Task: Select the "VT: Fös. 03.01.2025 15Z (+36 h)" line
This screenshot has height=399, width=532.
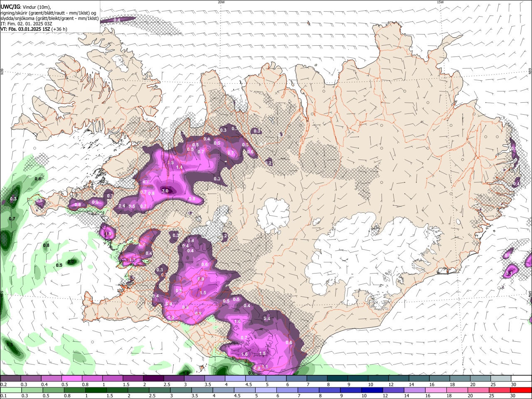Action: click(x=34, y=29)
